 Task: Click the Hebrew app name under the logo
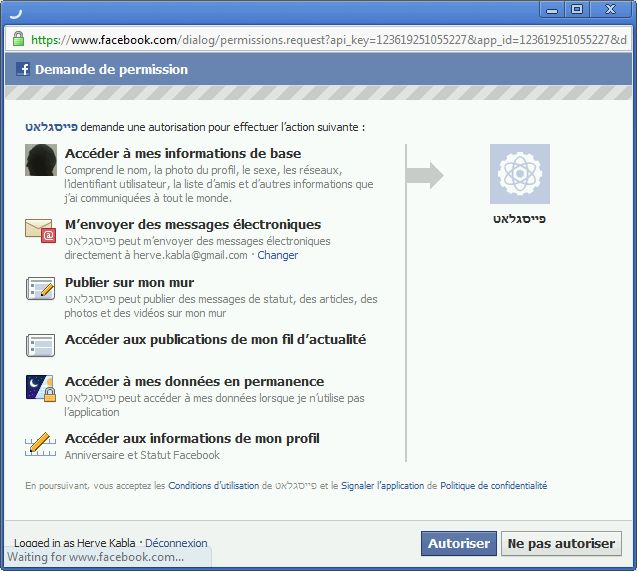(x=520, y=219)
